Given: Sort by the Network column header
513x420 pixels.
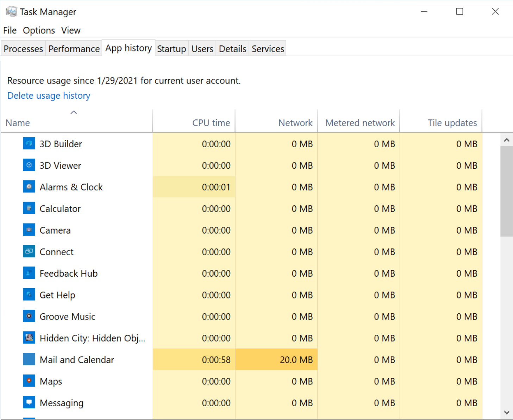Looking at the screenshot, I should pos(276,121).
